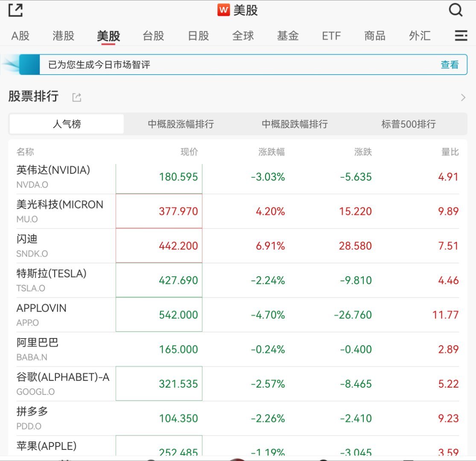Open the ETF market tab

click(331, 36)
